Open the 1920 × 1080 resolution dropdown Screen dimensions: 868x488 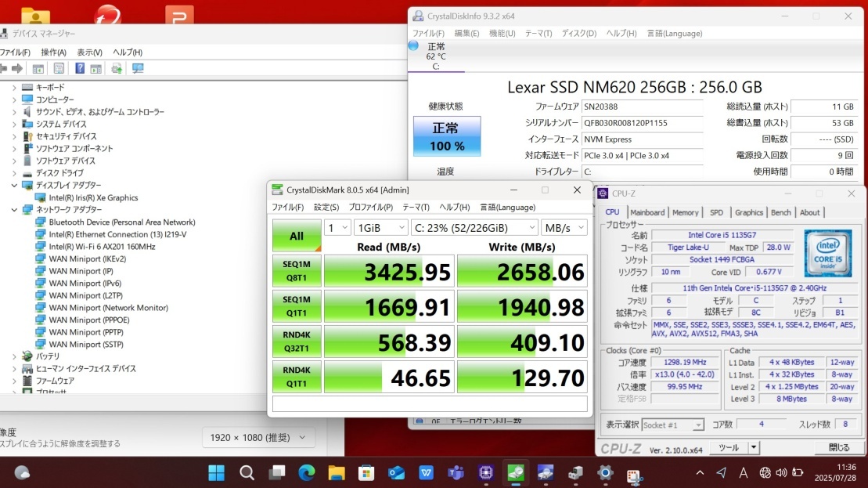pos(258,437)
